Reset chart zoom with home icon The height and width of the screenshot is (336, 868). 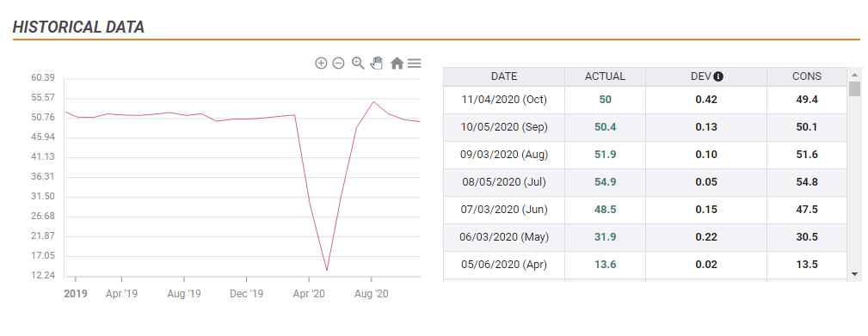pyautogui.click(x=397, y=63)
